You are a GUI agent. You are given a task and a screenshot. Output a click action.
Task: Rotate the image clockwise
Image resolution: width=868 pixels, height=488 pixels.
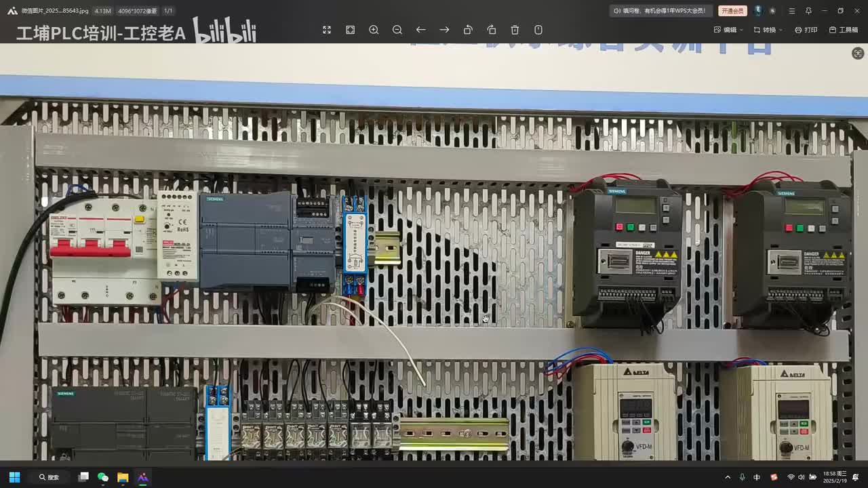point(492,30)
